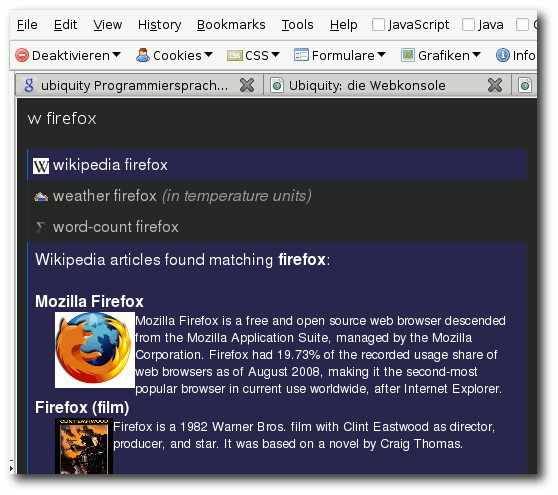The height and width of the screenshot is (495, 558).
Task: Click the Cookies person icon
Action: [143, 55]
